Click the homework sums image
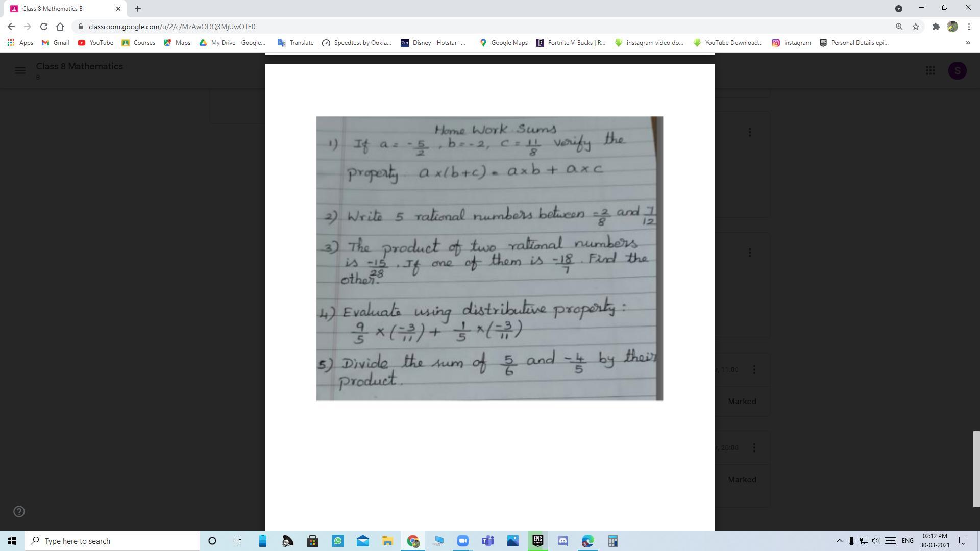 [489, 258]
